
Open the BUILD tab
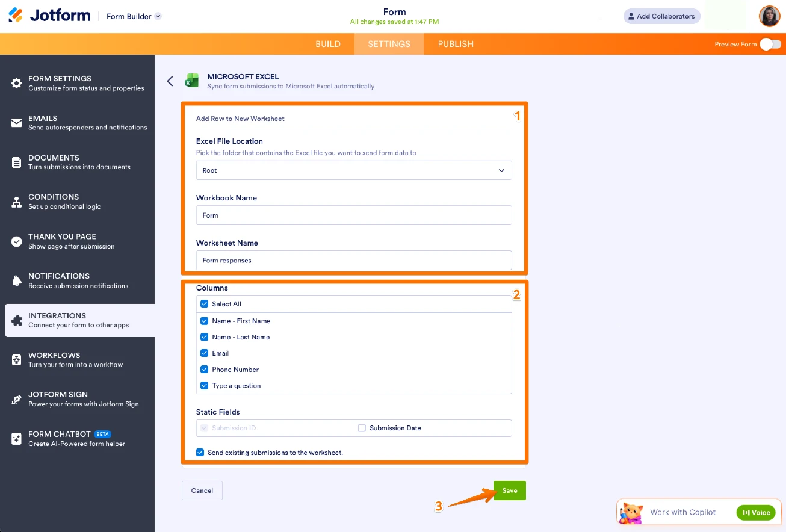327,43
